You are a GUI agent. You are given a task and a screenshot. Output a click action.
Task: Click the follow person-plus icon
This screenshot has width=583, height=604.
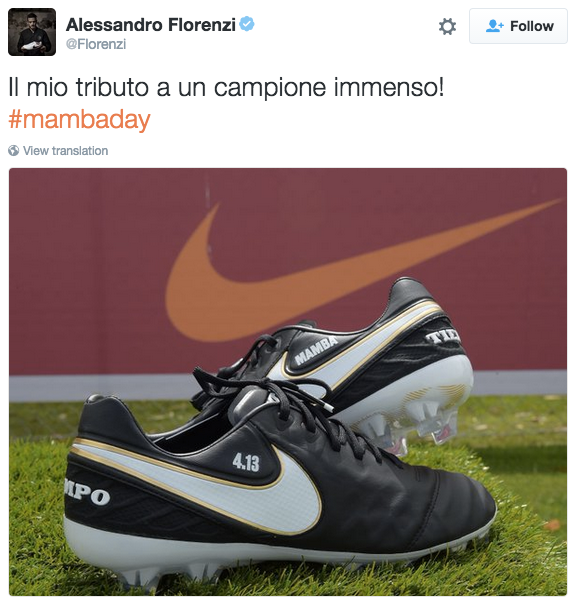tap(494, 26)
